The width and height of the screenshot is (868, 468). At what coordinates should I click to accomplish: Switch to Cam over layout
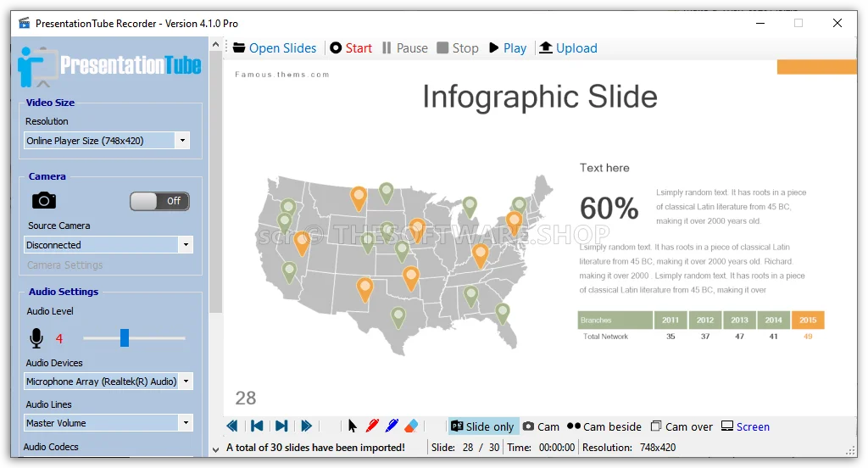682,426
